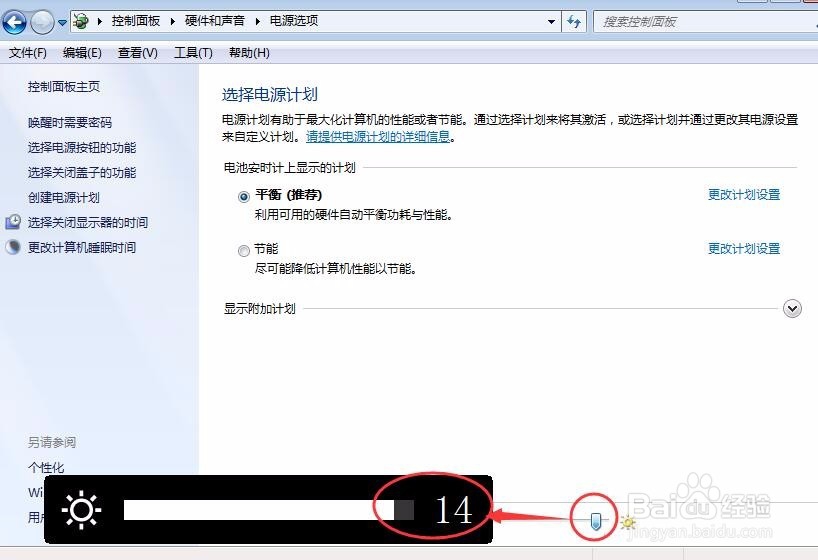The height and width of the screenshot is (560, 818).
Task: Click the screen brightness slider thumb
Action: click(x=596, y=520)
